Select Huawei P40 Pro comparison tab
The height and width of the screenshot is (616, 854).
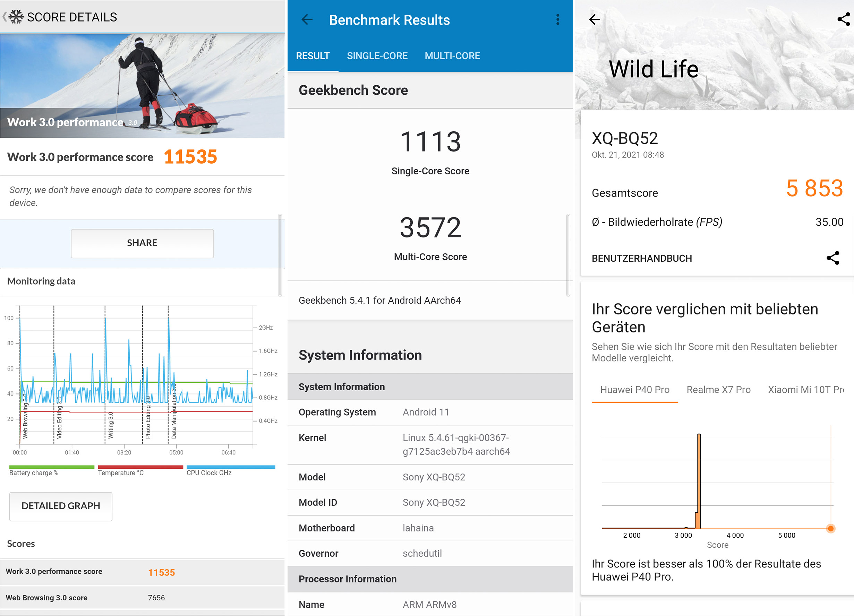634,390
